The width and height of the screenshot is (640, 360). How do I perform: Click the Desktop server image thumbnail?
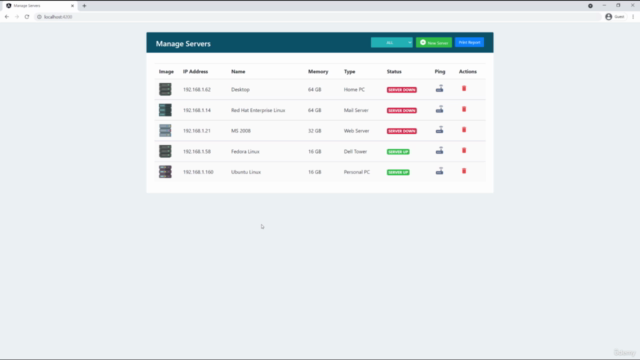tap(165, 89)
